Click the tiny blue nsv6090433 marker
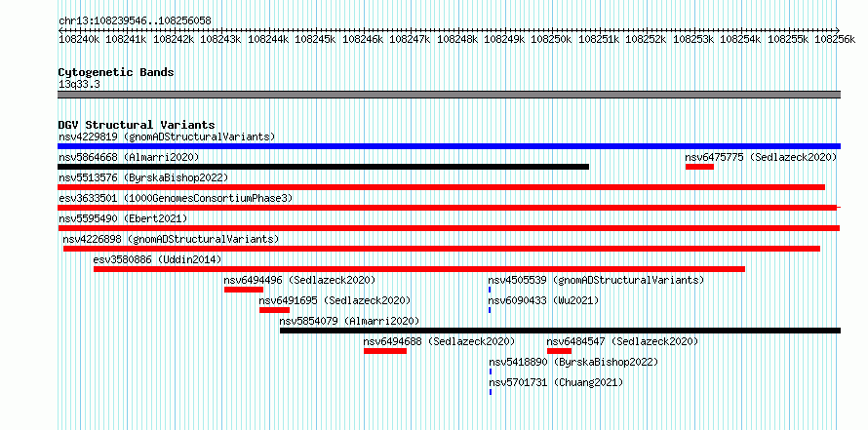 click(490, 310)
